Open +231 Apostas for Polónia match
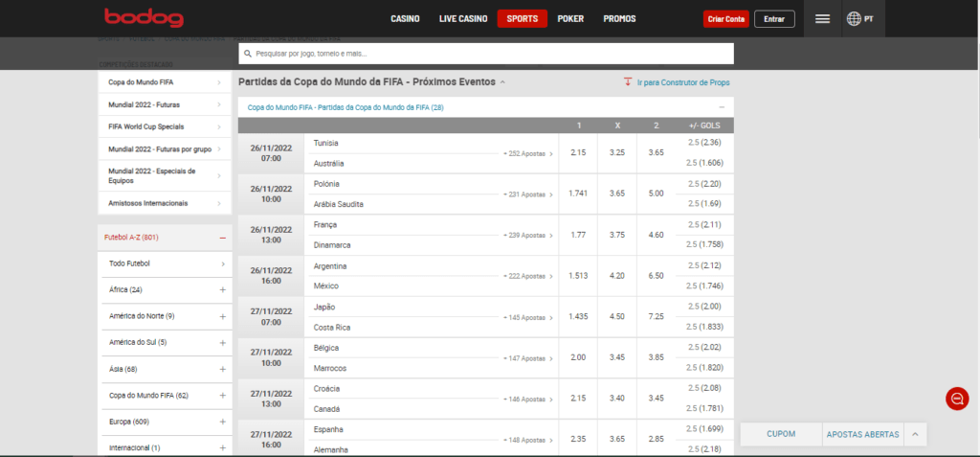This screenshot has height=457, width=980. 527,194
